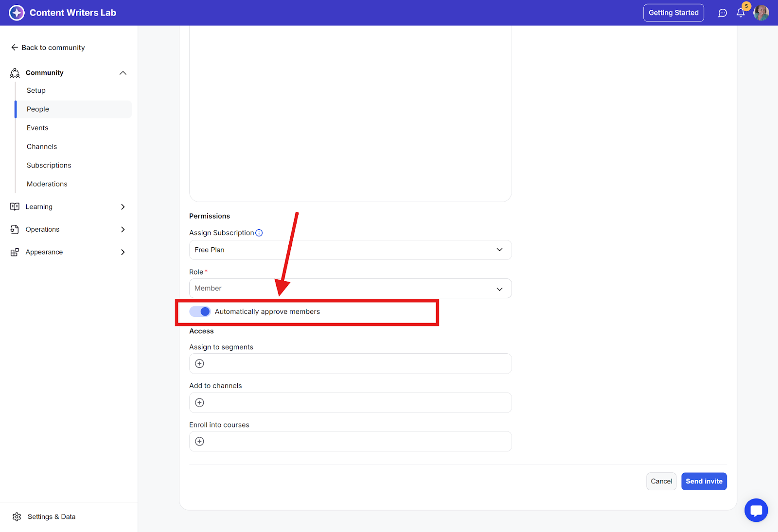Click the Enroll into courses field

[x=350, y=441]
